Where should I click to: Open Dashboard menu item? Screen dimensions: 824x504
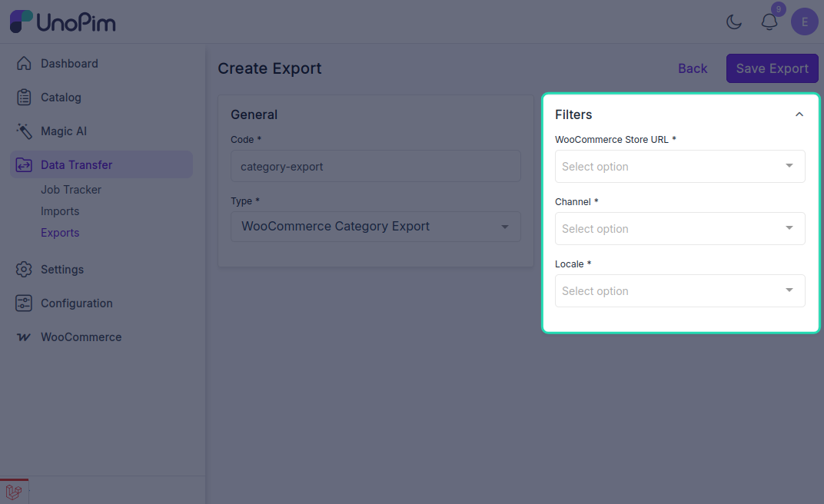pos(69,64)
